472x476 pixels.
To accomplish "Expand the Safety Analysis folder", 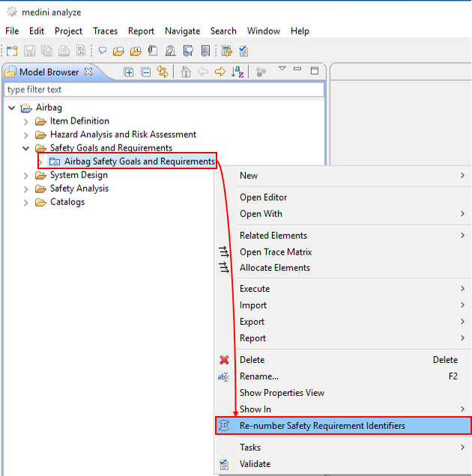I will tap(25, 189).
